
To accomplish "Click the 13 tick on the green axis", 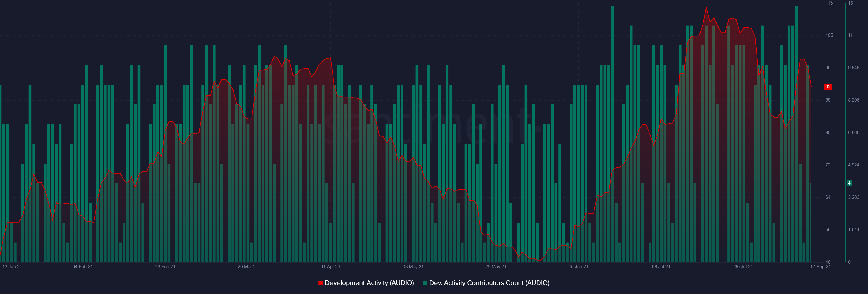I will tap(850, 3).
